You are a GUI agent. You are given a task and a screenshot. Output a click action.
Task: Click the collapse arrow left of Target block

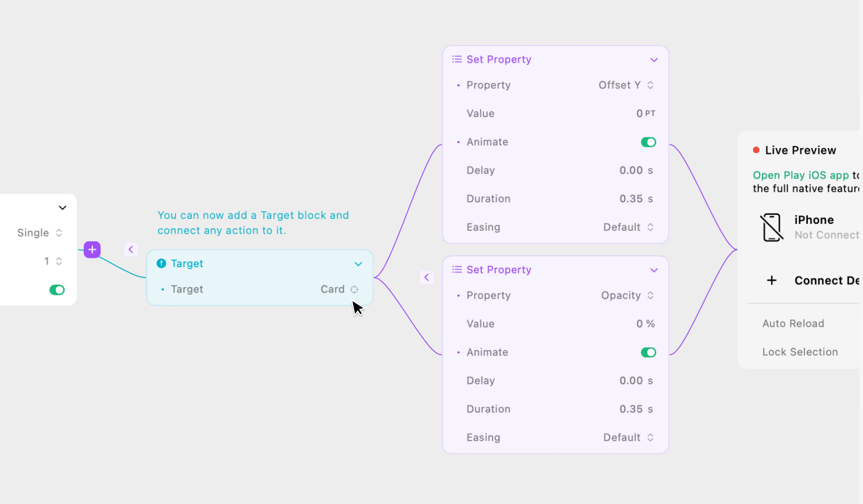coord(131,249)
